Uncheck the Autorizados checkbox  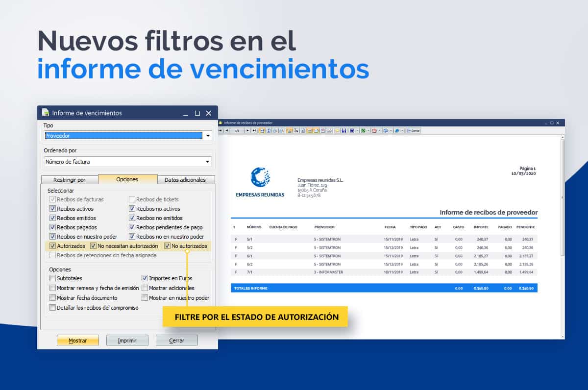click(x=52, y=246)
